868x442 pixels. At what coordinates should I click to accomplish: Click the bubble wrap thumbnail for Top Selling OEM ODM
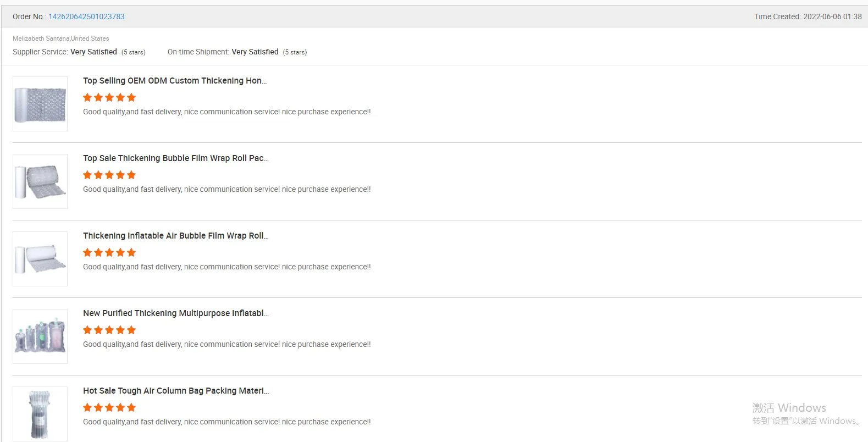click(40, 104)
